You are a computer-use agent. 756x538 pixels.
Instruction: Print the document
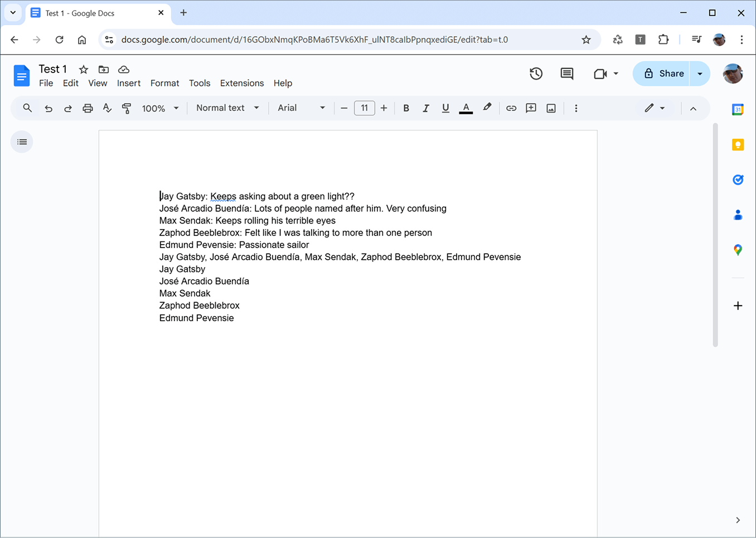pyautogui.click(x=88, y=108)
